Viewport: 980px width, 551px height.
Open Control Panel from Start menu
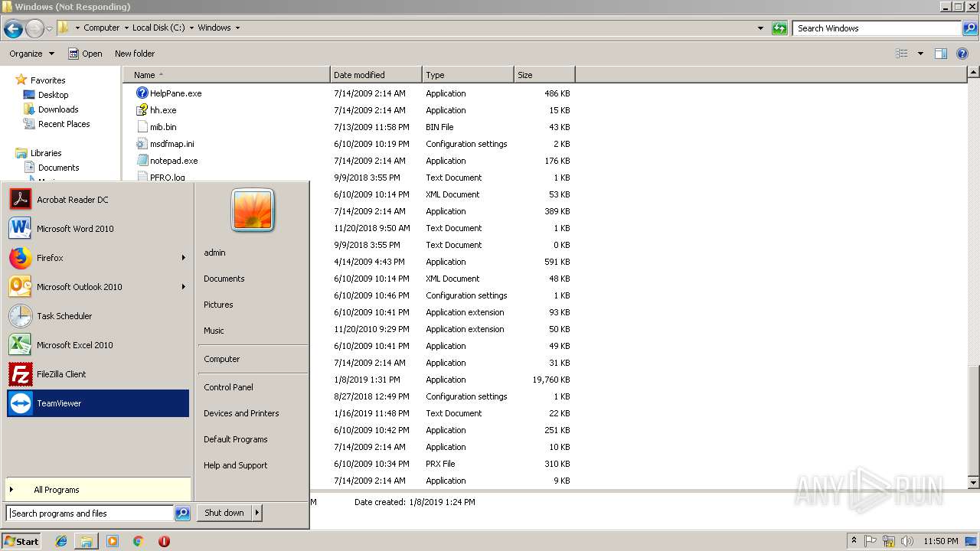pos(228,387)
